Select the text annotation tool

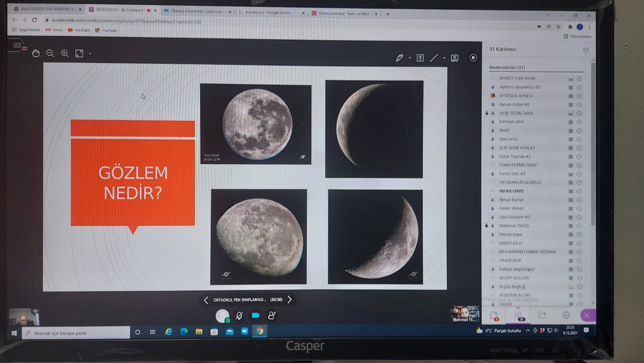(420, 58)
